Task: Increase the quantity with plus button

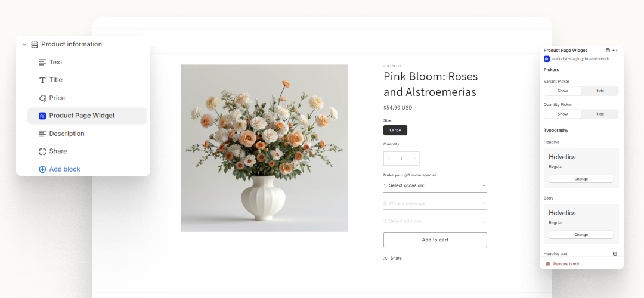Action: pos(414,159)
